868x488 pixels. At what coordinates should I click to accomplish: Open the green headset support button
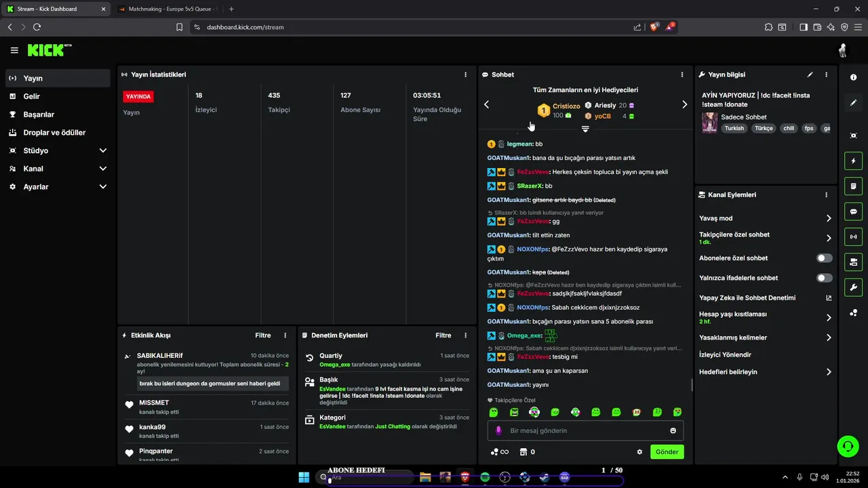848,446
